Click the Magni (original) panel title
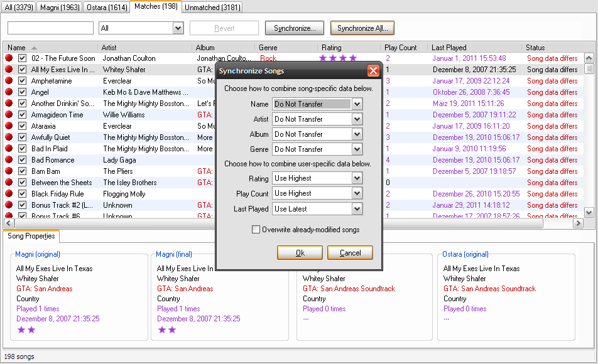Image resolution: width=598 pixels, height=364 pixels. [38, 254]
